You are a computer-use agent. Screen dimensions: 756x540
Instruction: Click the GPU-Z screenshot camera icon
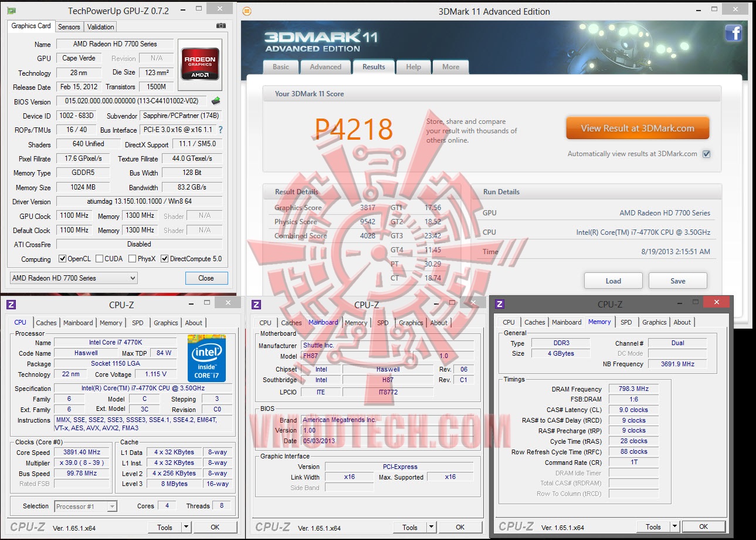tap(221, 26)
